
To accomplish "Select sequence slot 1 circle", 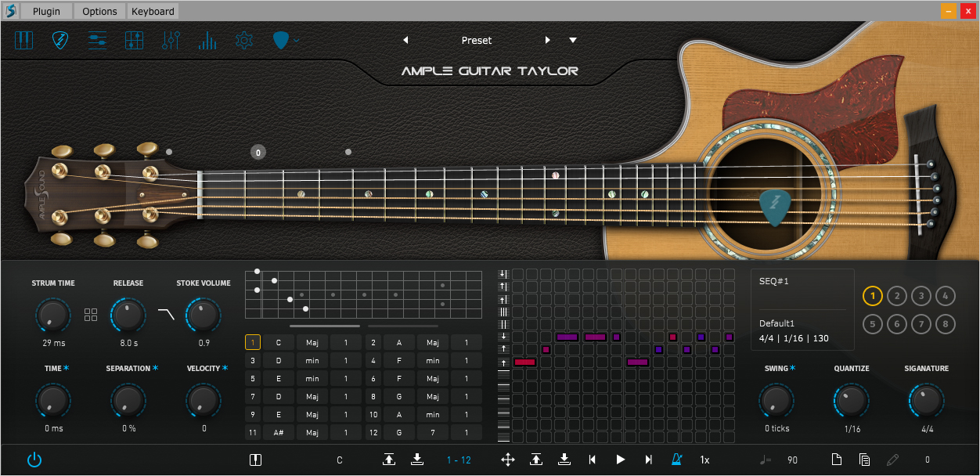I will pyautogui.click(x=873, y=296).
